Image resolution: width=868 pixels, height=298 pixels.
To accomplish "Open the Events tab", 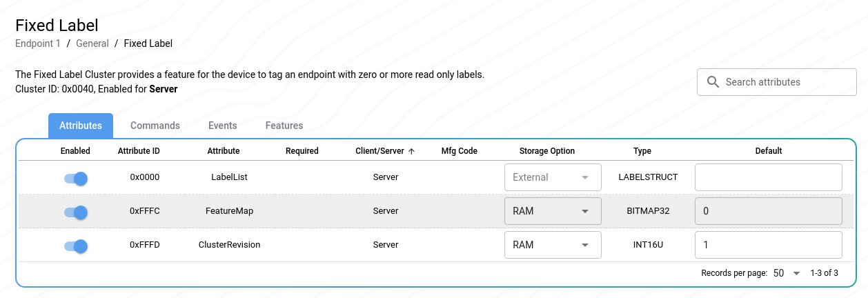I will 223,126.
